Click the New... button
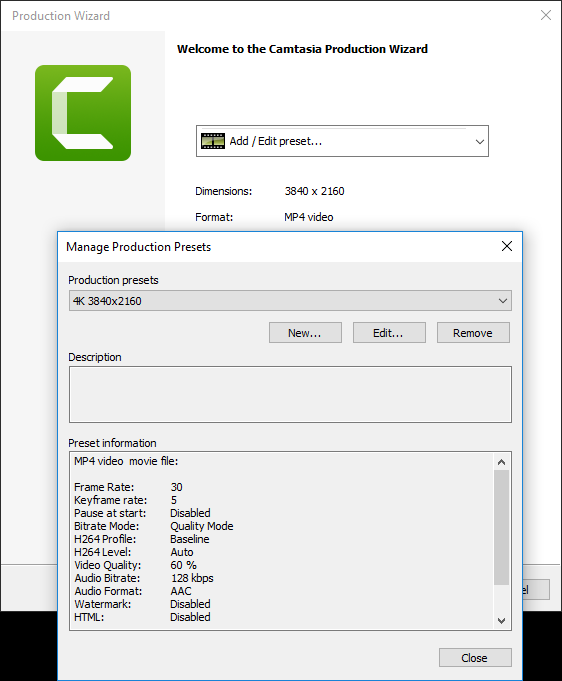562x681 pixels. click(305, 333)
